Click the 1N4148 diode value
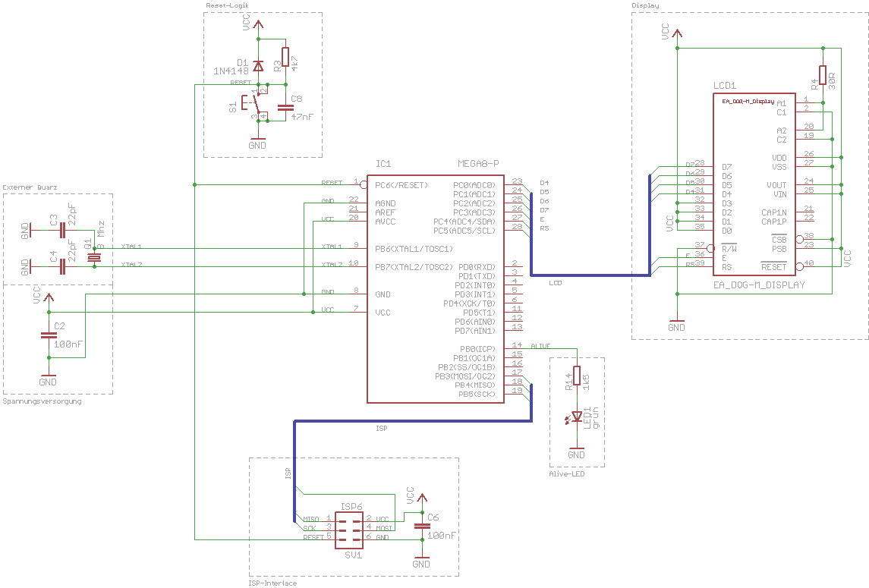The height and width of the screenshot is (588, 869). pos(231,71)
